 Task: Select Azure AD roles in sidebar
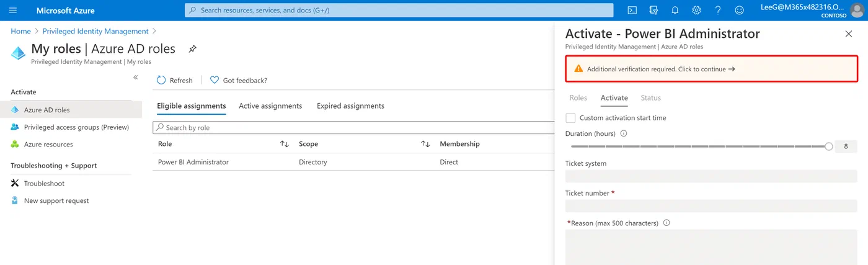point(71,110)
